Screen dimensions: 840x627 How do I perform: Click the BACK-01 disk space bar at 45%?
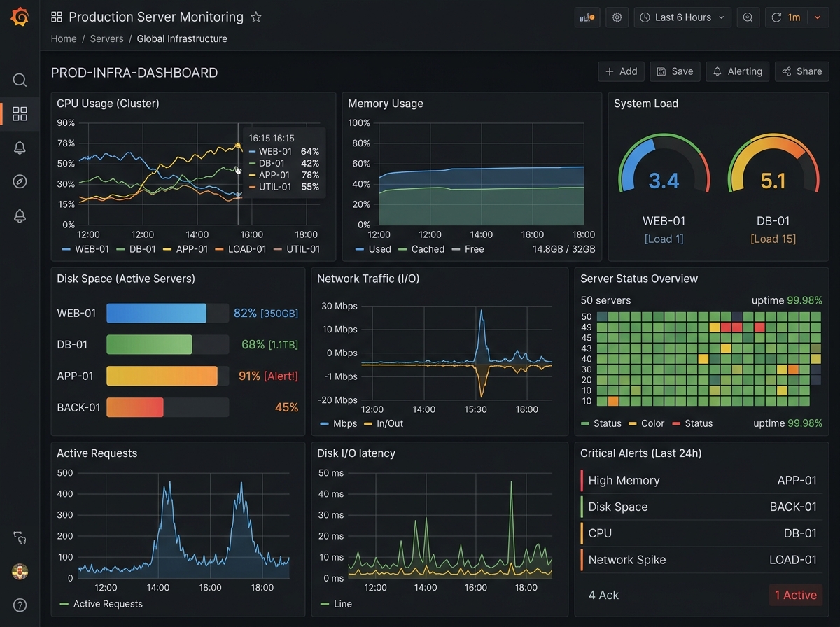point(167,407)
